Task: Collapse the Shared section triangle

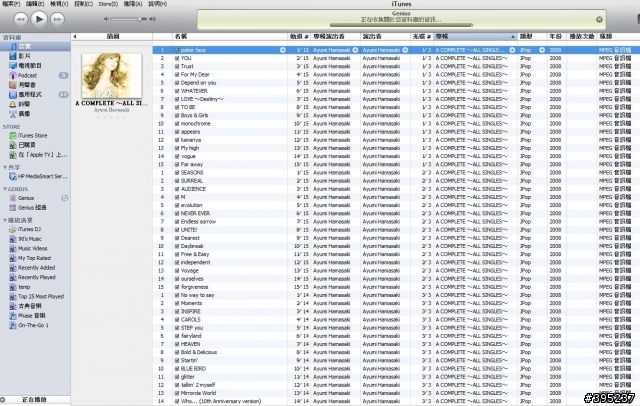Action: click(5, 167)
